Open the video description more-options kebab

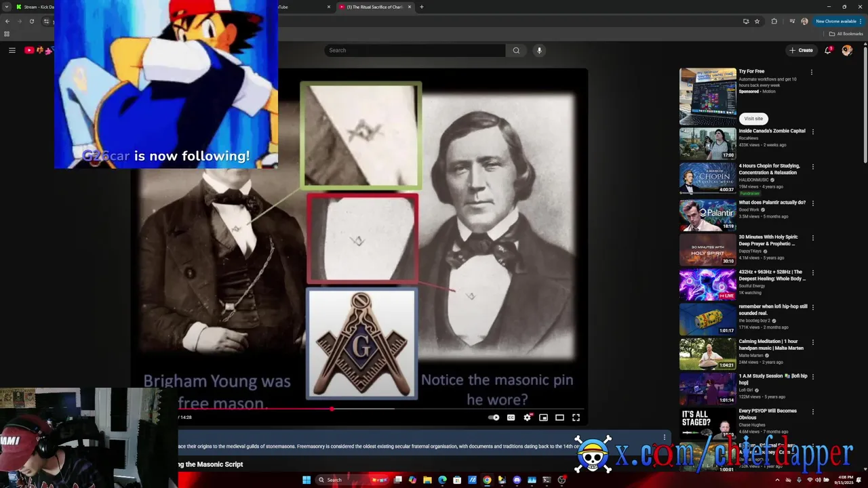point(665,437)
